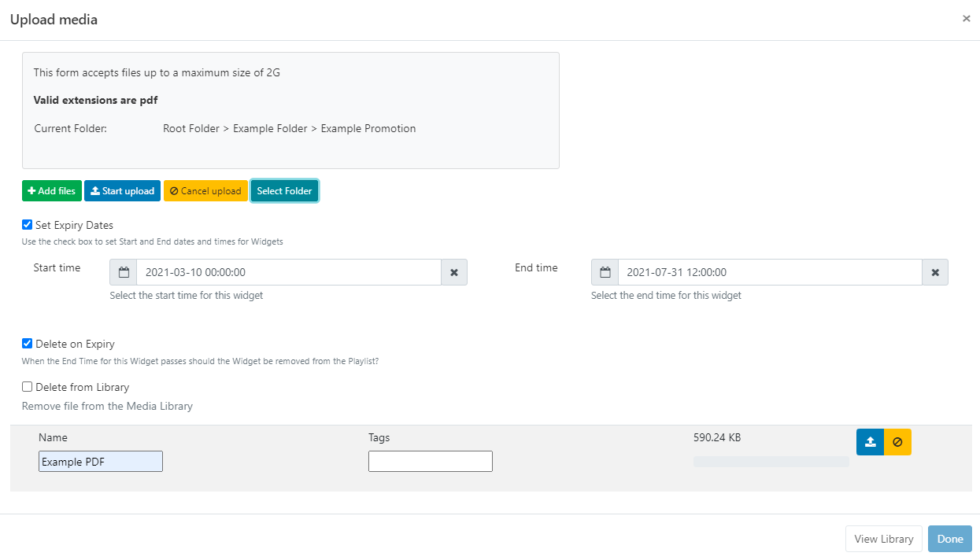This screenshot has height=560, width=980.
Task: Clear the Start time with the X icon
Action: pos(454,272)
